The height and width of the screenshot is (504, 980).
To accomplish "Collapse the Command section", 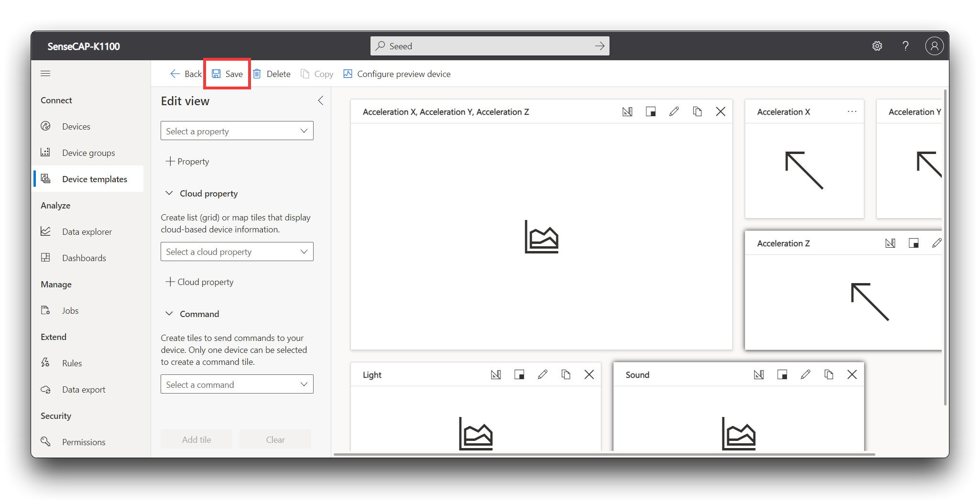I will point(169,314).
